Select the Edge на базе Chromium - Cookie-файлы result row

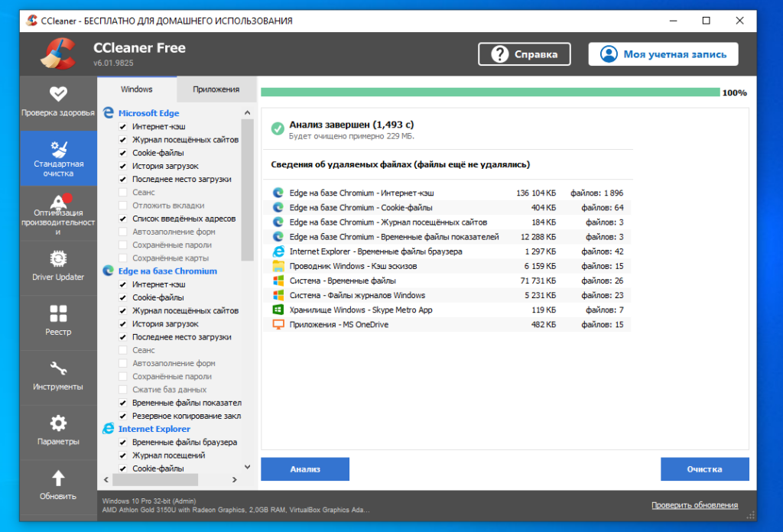(447, 208)
